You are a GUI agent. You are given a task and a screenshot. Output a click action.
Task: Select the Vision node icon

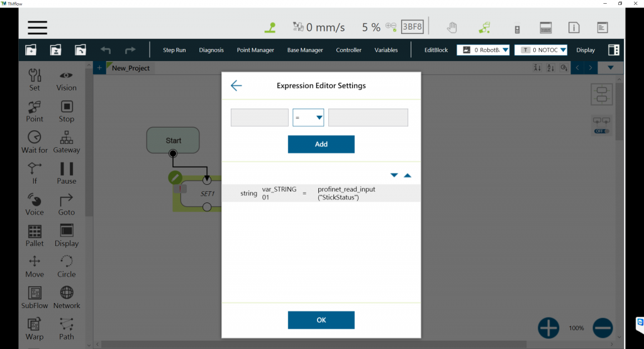pos(66,80)
